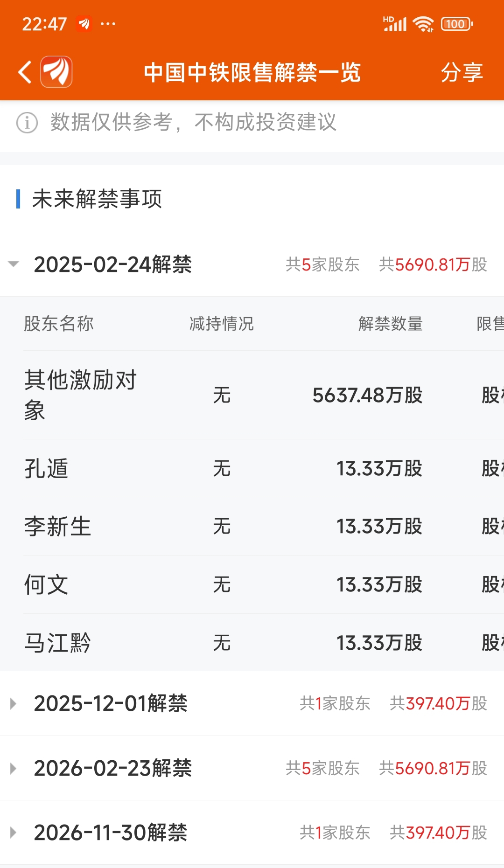Tap 共5690.81万股 on 2025-02-24 row
The height and width of the screenshot is (868, 504).
point(433,264)
